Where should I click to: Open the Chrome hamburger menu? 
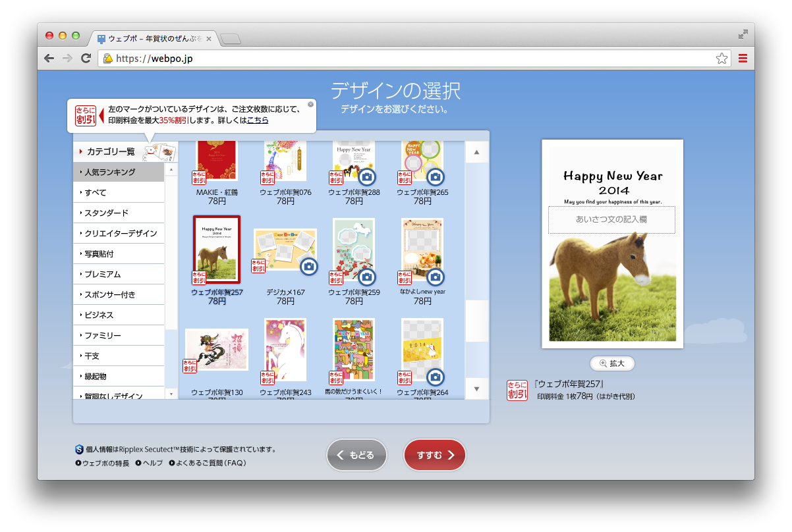click(743, 59)
